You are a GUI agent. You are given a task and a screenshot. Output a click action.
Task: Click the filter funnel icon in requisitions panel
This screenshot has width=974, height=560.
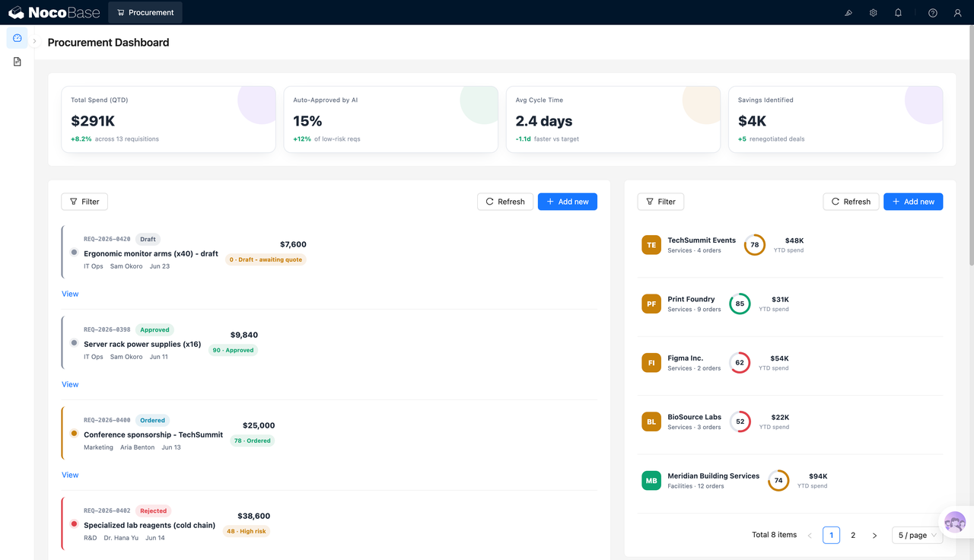74,202
